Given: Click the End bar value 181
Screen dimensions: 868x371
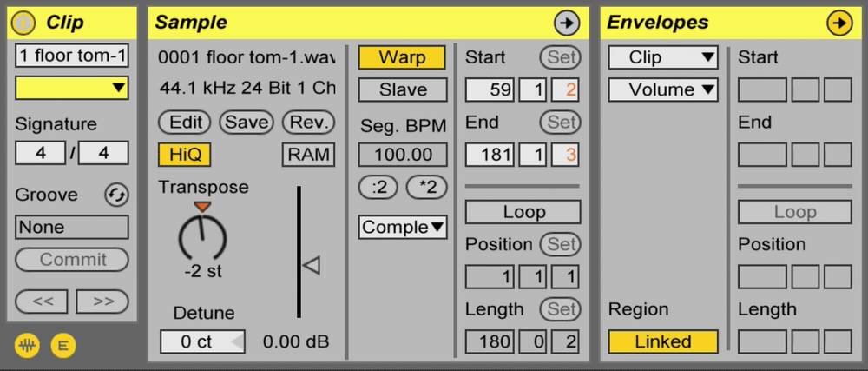Looking at the screenshot, I should pos(490,155).
